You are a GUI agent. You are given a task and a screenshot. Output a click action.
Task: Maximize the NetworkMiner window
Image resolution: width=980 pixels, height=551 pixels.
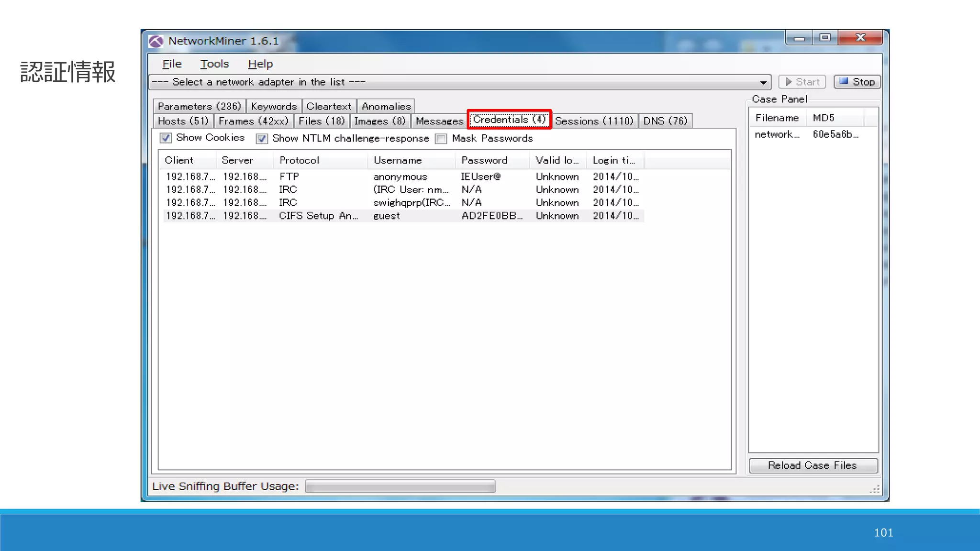tap(824, 38)
